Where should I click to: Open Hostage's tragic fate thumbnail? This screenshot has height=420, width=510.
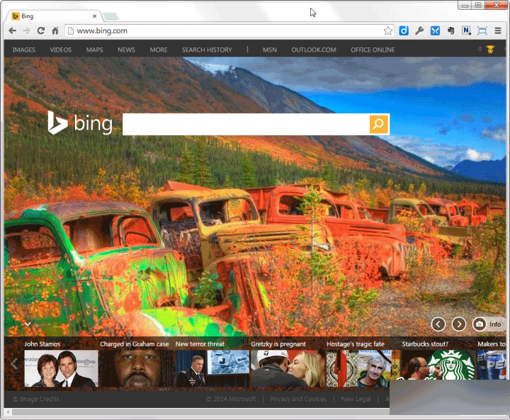[363, 368]
